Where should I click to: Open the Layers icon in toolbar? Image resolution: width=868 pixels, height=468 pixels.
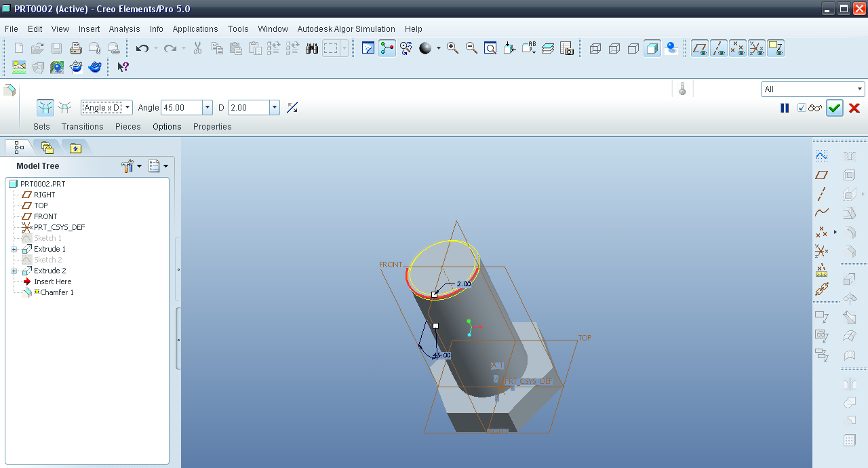(548, 48)
